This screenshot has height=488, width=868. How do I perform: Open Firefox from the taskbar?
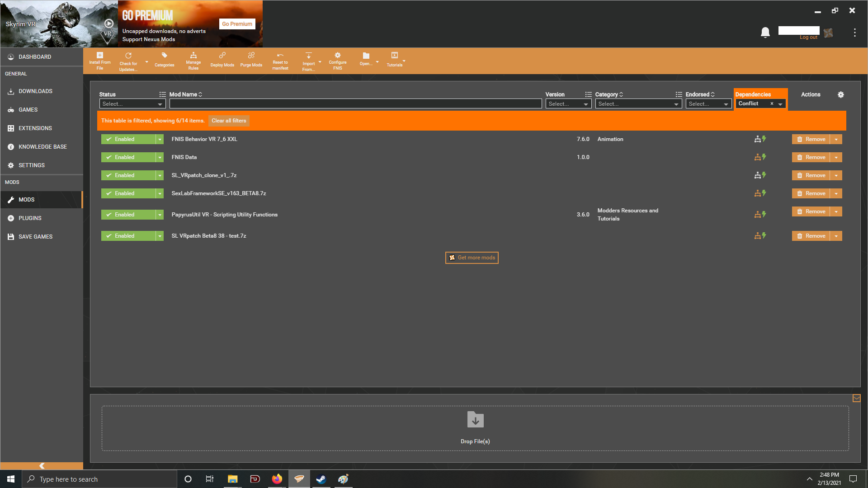[277, 479]
